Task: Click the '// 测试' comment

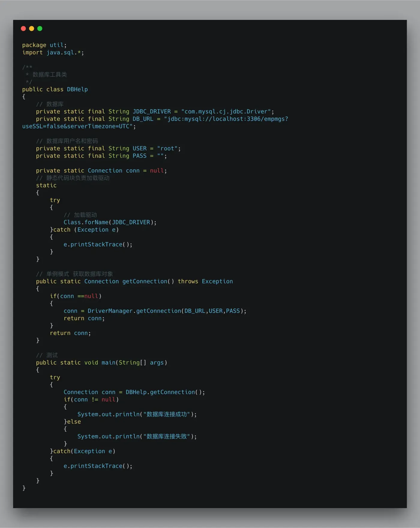Action: coord(47,355)
